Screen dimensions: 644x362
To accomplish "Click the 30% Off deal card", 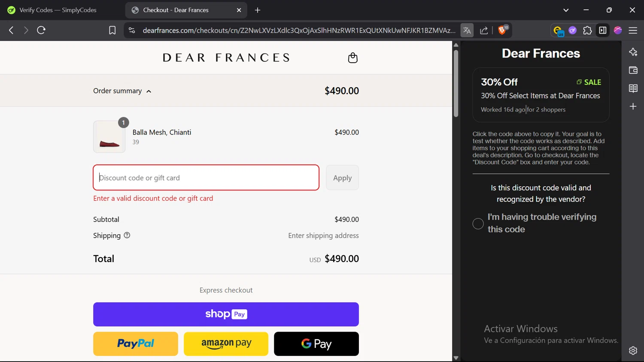I will tap(541, 95).
